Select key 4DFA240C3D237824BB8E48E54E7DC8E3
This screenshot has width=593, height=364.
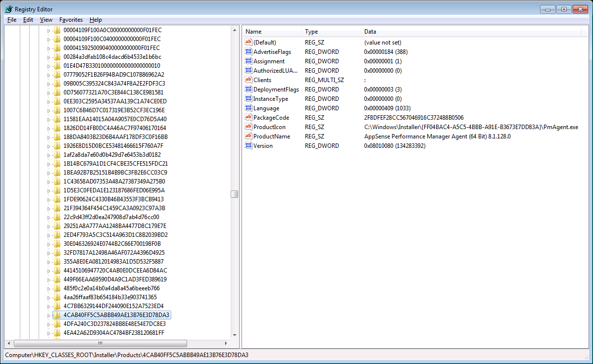[115, 323]
